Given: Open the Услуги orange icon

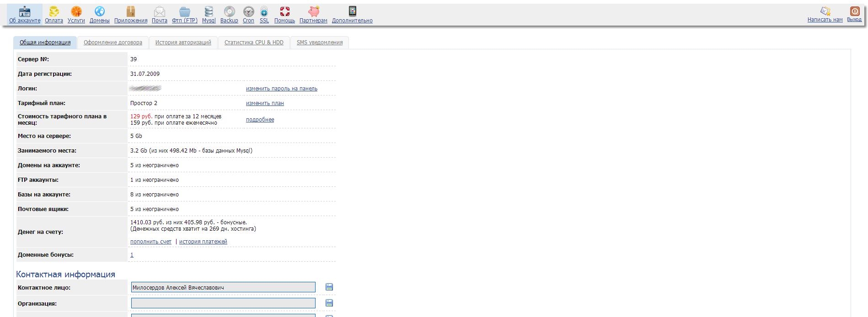Looking at the screenshot, I should [x=76, y=11].
